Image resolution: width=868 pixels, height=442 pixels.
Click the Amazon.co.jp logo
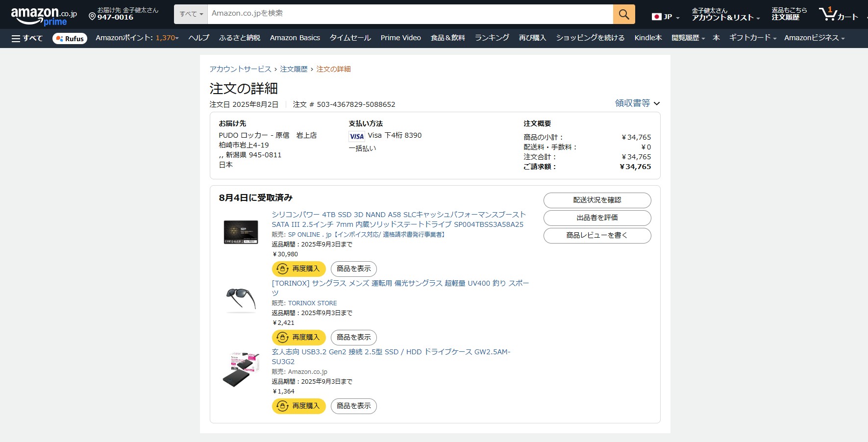click(44, 15)
